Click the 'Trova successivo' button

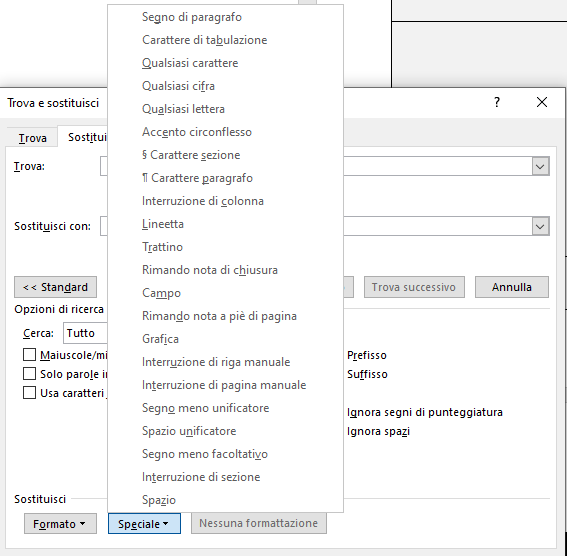(x=414, y=287)
